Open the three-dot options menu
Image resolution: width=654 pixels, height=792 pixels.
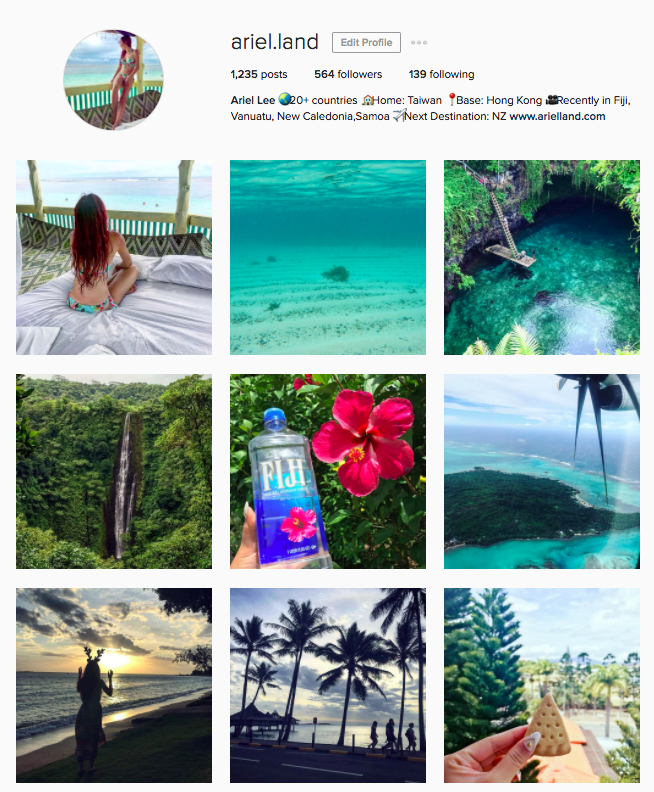(419, 42)
